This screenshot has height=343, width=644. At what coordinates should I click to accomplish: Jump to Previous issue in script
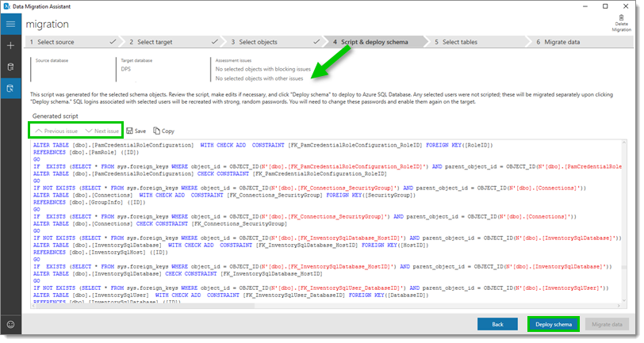[56, 131]
